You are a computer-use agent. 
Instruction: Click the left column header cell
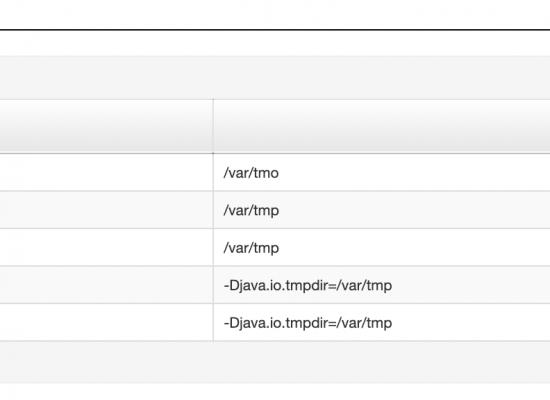(x=106, y=126)
